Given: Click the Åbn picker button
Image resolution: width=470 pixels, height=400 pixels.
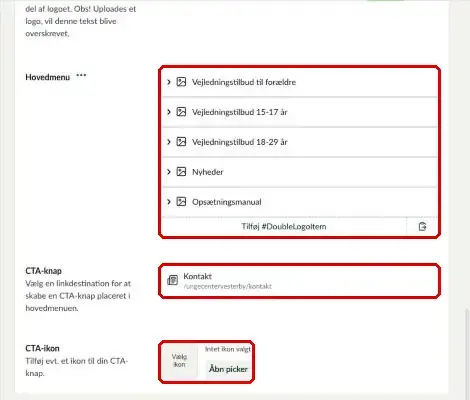Looking at the screenshot, I should click(x=228, y=369).
